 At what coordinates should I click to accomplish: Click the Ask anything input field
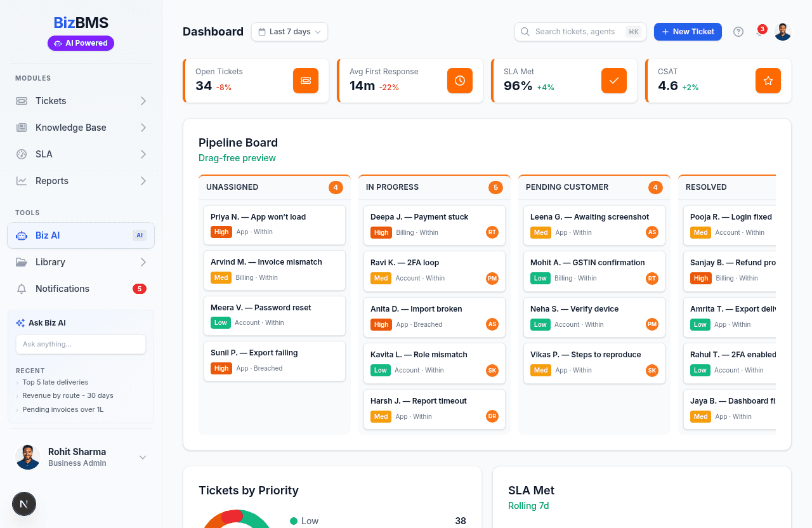click(81, 344)
